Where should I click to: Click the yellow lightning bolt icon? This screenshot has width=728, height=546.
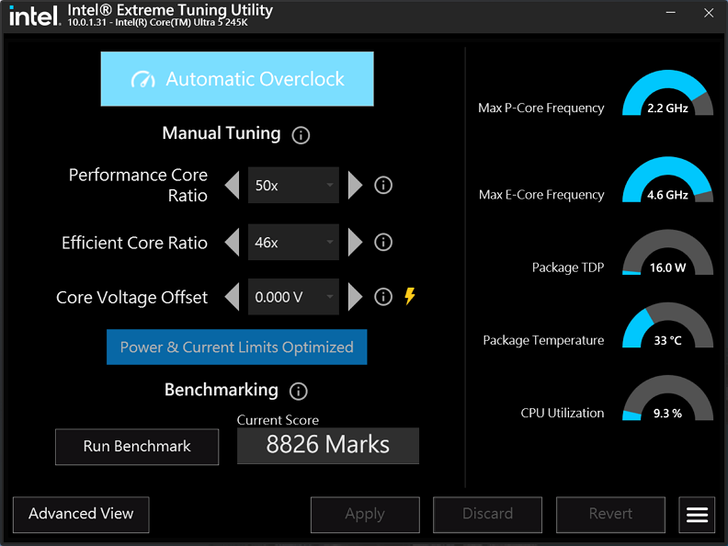click(410, 296)
